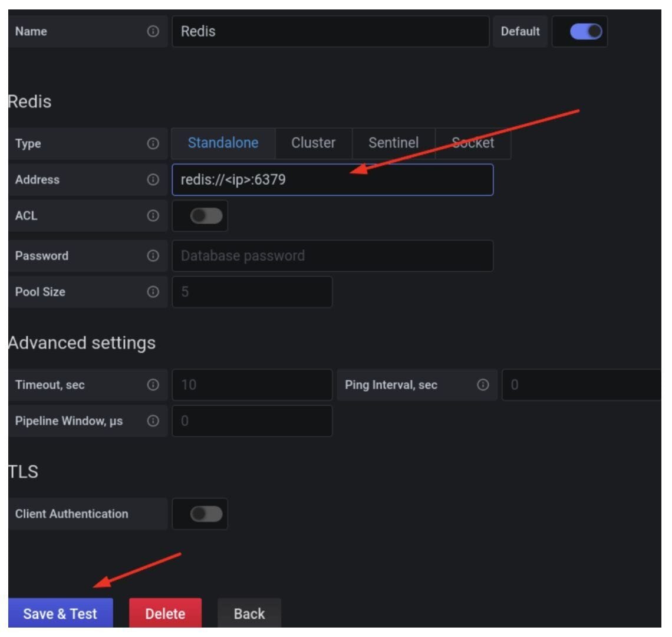Delete this Redis data source
672x637 pixels.
pyautogui.click(x=165, y=613)
